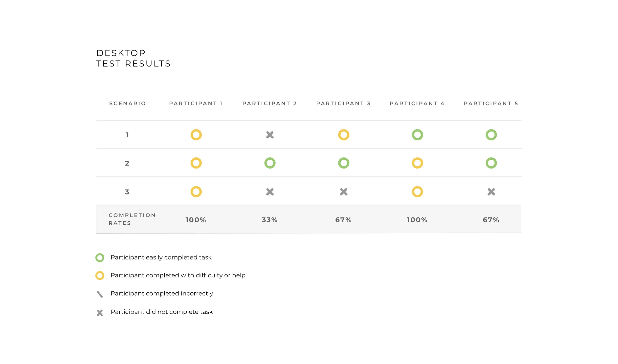618x364 pixels.
Task: Click Participant 1's yellow circle for scenario 1
Action: [196, 135]
